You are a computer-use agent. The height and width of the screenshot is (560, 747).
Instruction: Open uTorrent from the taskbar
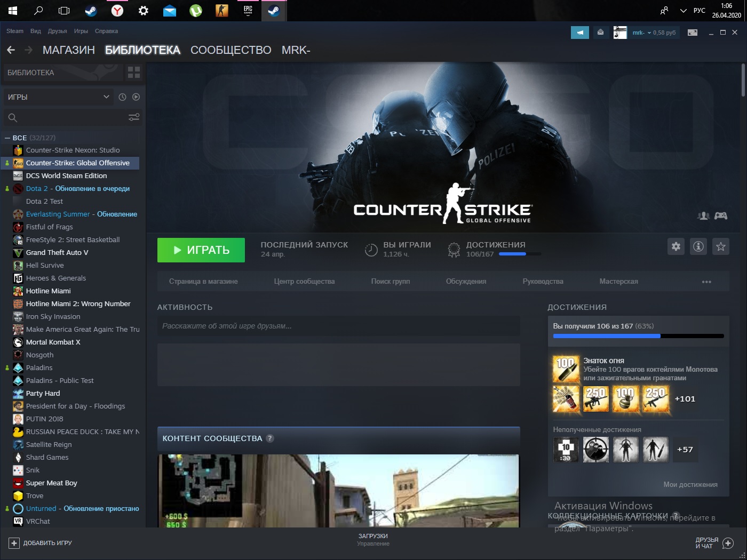[x=196, y=10]
